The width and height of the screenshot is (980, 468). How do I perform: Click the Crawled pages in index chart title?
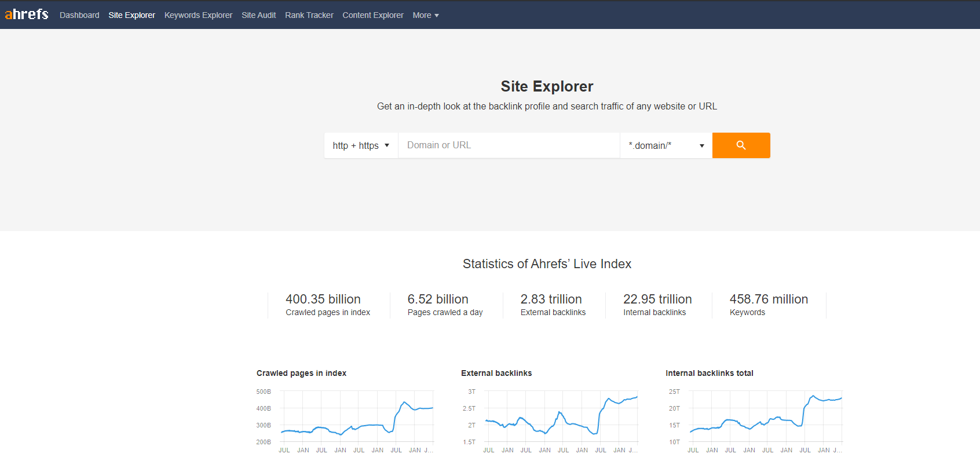301,373
